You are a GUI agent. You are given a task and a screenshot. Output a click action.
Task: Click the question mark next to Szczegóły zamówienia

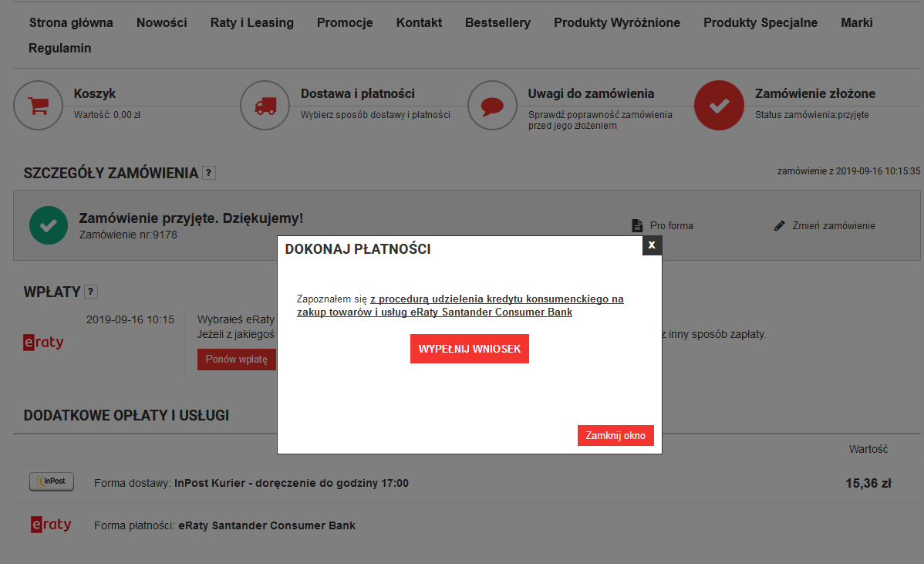pos(209,173)
